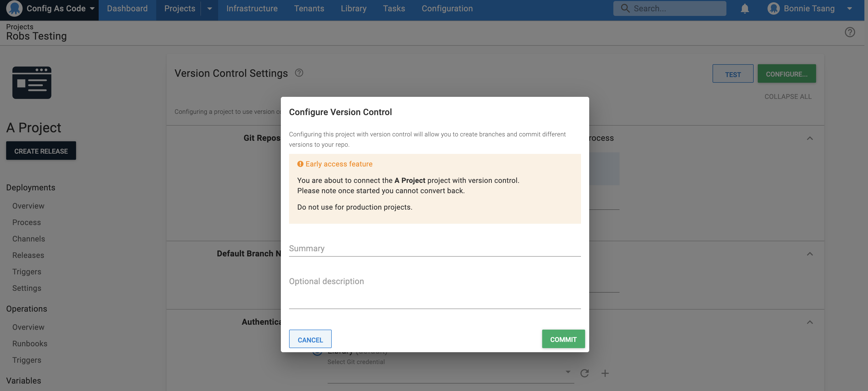Click the warning icon in Early access feature banner
Viewport: 868px width, 391px height.
(x=300, y=164)
